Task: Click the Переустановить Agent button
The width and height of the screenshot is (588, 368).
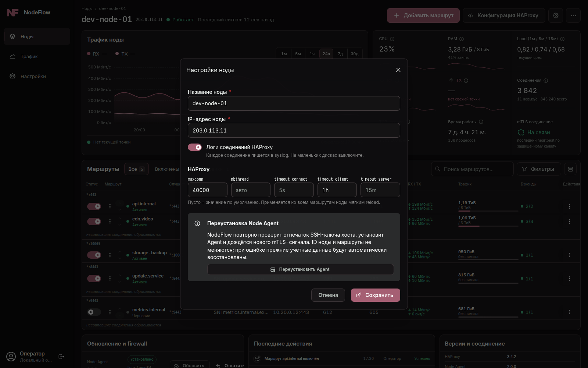Action: click(x=300, y=269)
